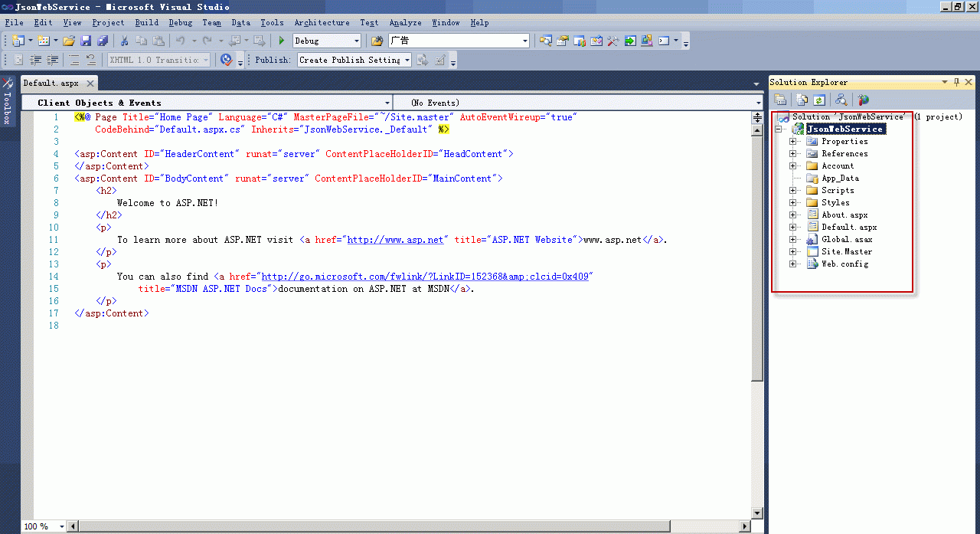Uncomment selected lines icon

90,60
